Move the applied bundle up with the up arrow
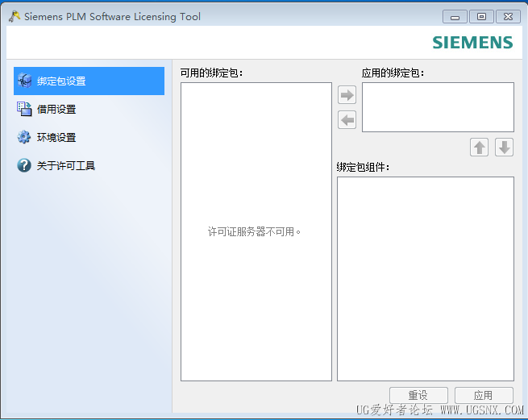This screenshot has width=528, height=420. (x=479, y=148)
